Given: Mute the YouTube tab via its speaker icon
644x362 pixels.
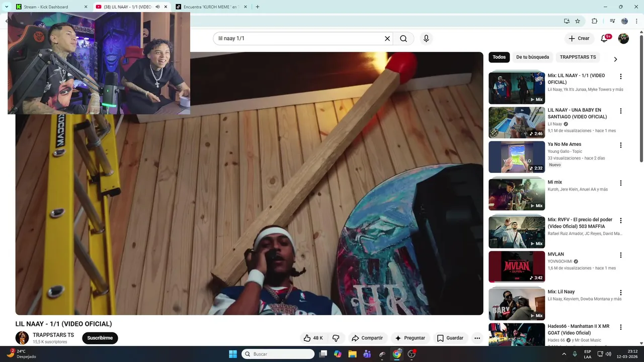Looking at the screenshot, I should coord(157,7).
